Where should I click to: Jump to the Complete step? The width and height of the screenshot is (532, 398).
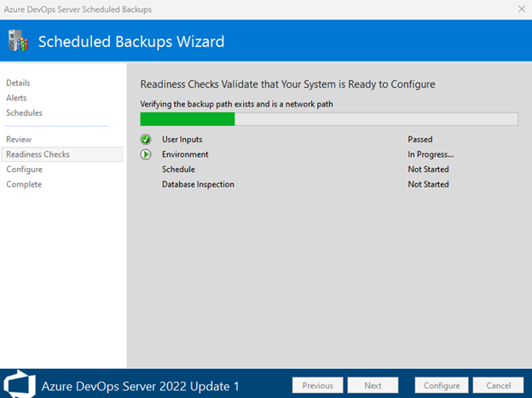click(x=24, y=184)
